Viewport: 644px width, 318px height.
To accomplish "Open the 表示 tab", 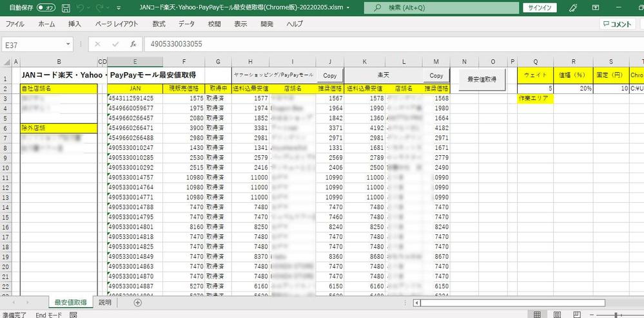I will pyautogui.click(x=240, y=24).
